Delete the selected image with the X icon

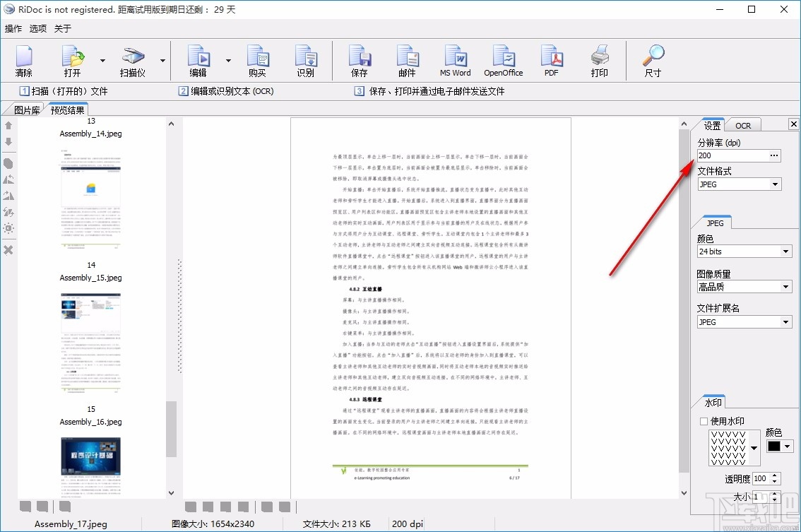tap(8, 250)
